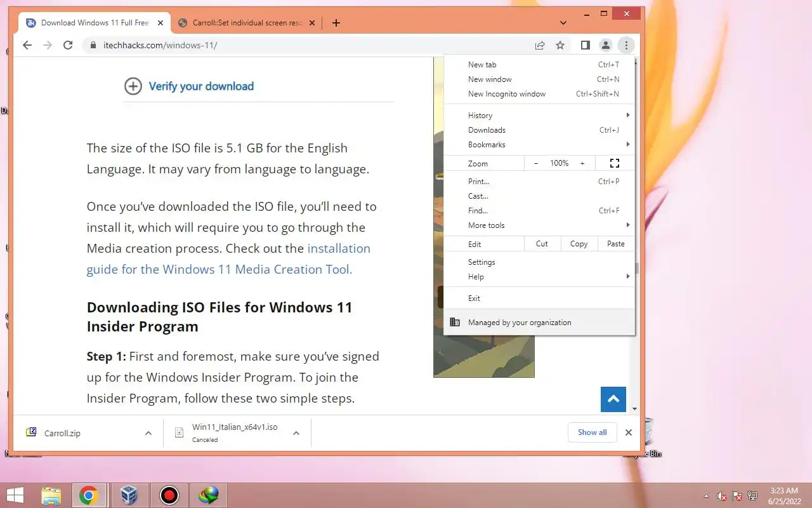Choose New window from the menu
Image resolution: width=812 pixels, height=508 pixels.
pos(539,79)
